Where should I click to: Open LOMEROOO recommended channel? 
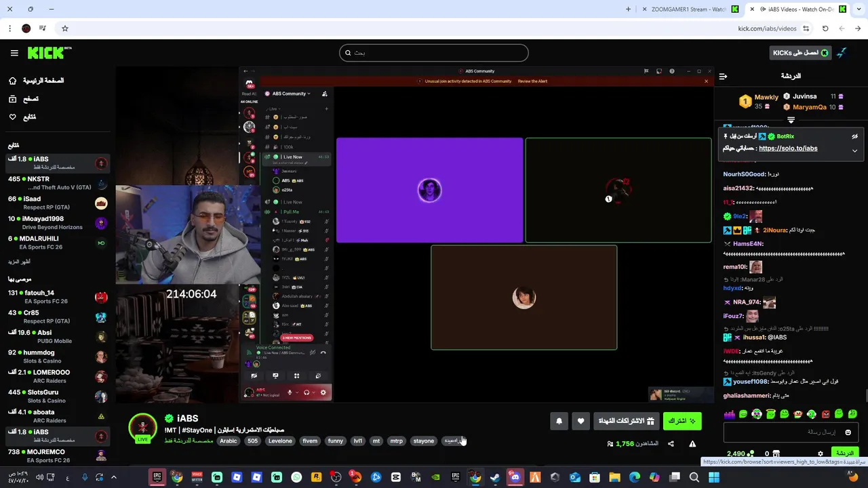click(57, 376)
